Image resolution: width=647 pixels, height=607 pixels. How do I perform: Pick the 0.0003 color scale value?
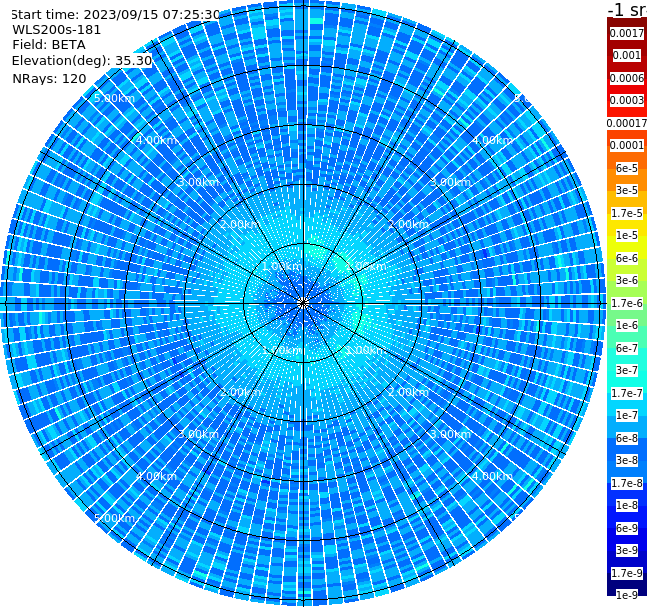click(627, 100)
